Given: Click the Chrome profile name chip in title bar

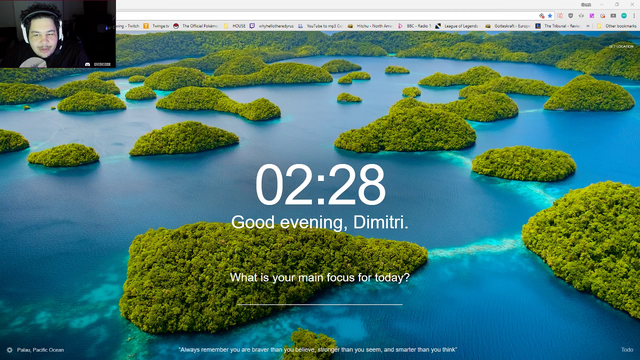Looking at the screenshot, I should (586, 4).
